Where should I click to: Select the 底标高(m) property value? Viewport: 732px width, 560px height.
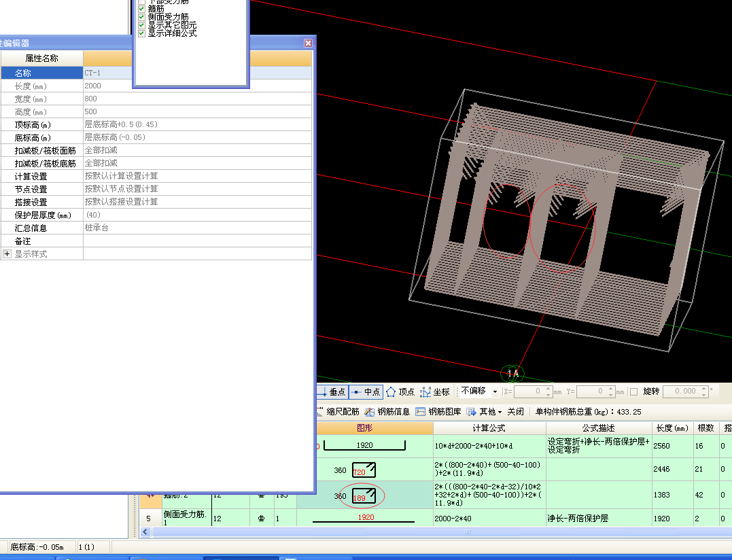198,138
